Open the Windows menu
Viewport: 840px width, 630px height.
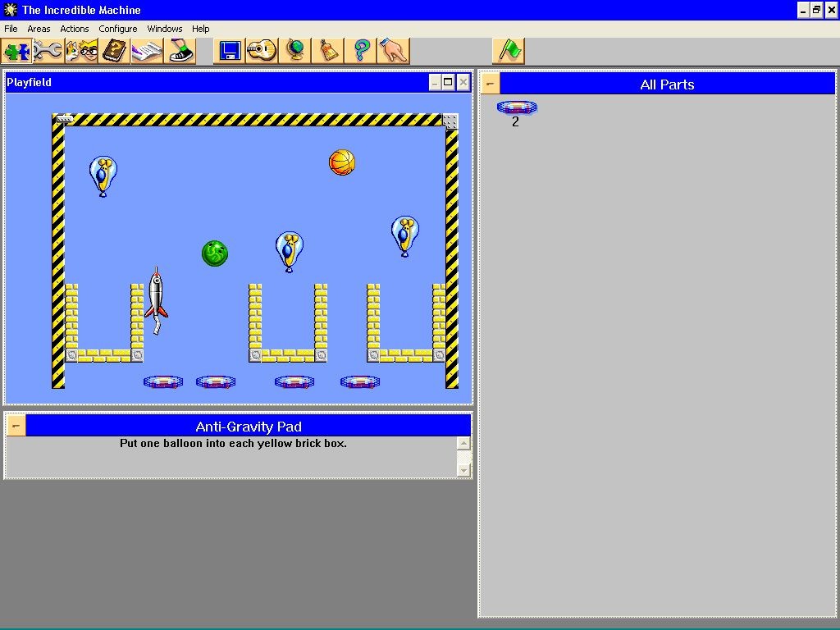coord(164,29)
